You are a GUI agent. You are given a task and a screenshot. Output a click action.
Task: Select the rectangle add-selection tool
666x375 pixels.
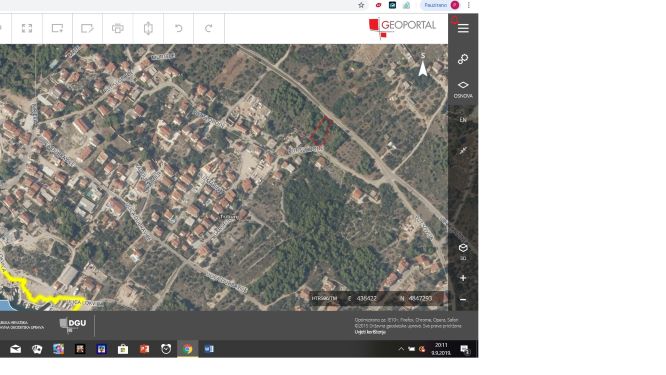point(57,28)
